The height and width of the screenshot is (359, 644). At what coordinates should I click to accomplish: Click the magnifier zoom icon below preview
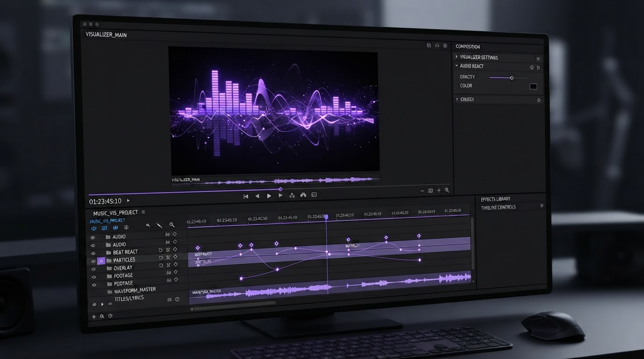click(x=447, y=190)
